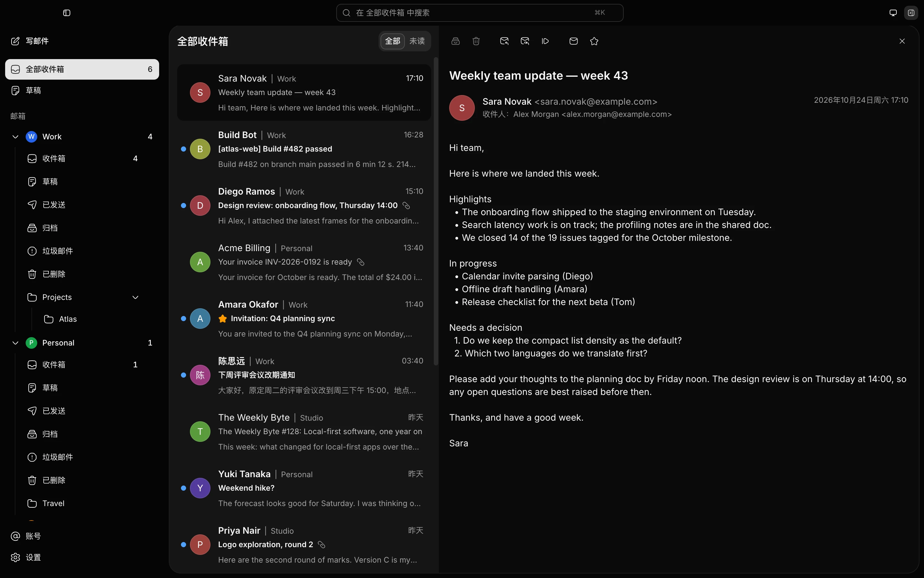Viewport: 924px width, 578px height.
Task: Archive the open email via toolbar icon
Action: click(x=456, y=41)
